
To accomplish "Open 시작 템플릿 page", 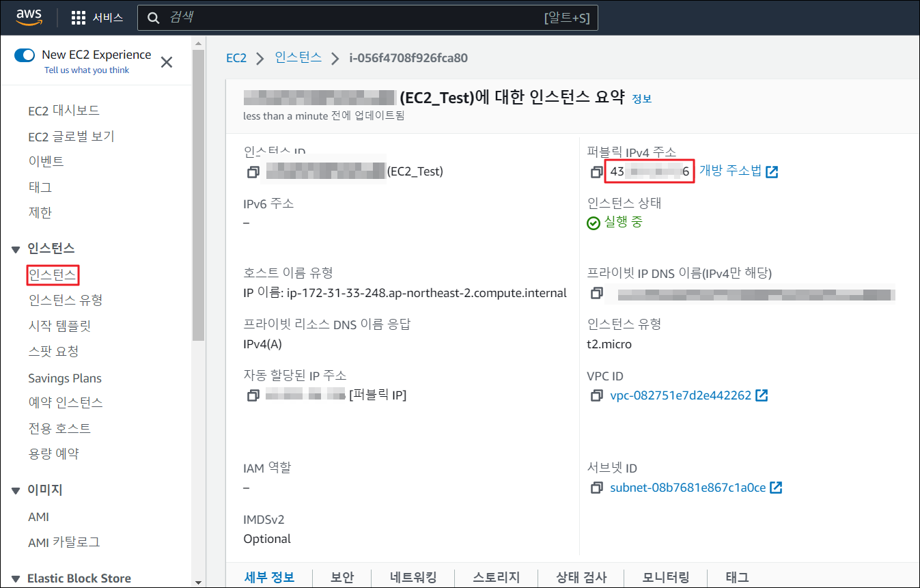I will 59,326.
